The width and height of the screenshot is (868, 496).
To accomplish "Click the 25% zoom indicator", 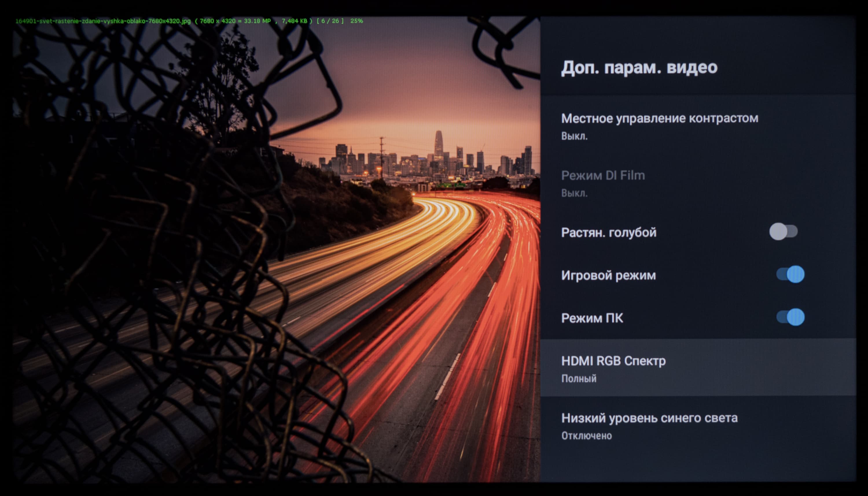I will point(356,21).
